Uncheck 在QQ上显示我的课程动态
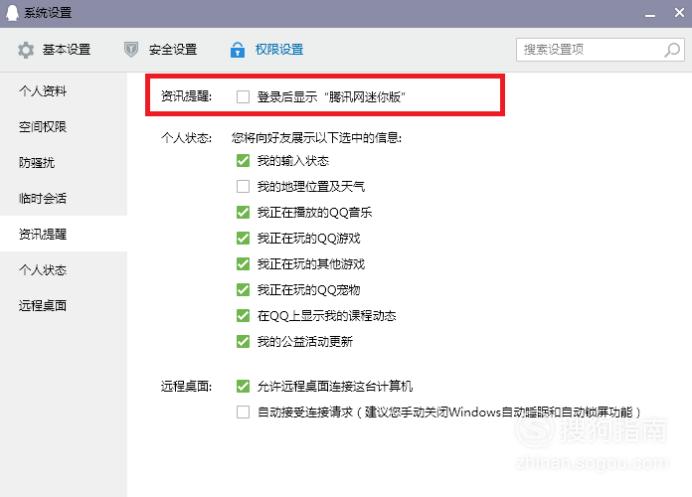 click(243, 316)
